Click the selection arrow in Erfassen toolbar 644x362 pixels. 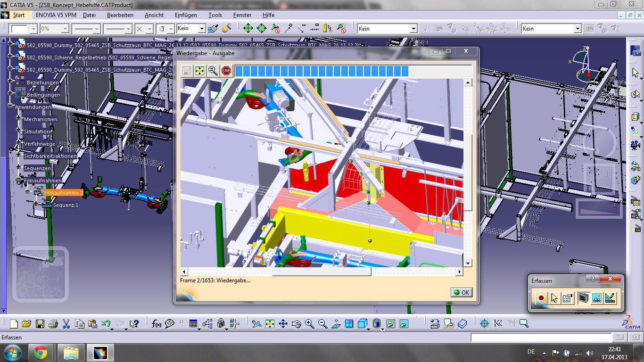[554, 298]
